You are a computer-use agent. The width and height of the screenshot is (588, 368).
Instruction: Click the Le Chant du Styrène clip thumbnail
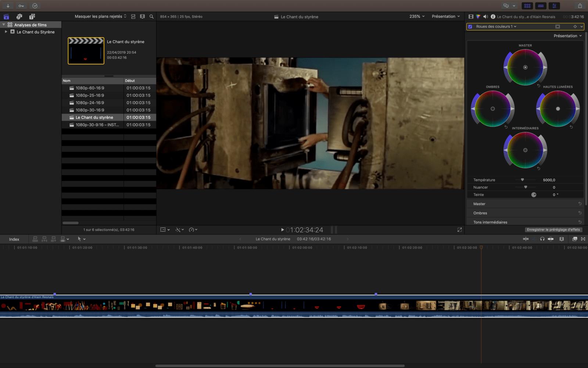pos(85,50)
